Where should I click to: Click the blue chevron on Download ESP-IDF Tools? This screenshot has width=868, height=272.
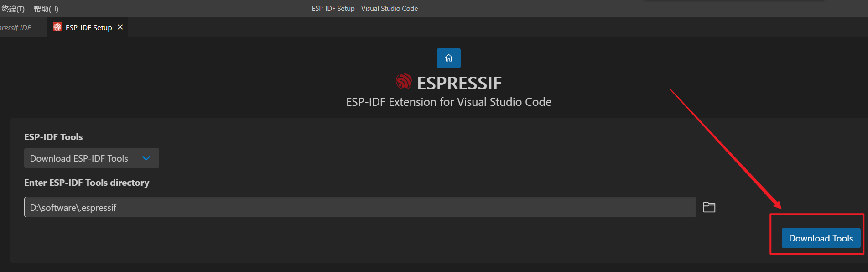tap(146, 158)
